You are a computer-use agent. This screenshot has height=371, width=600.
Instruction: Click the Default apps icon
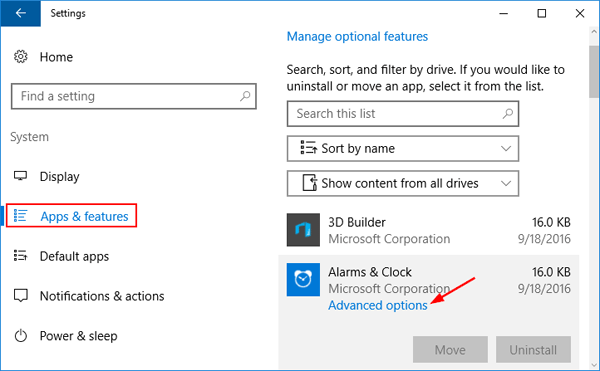(21, 255)
